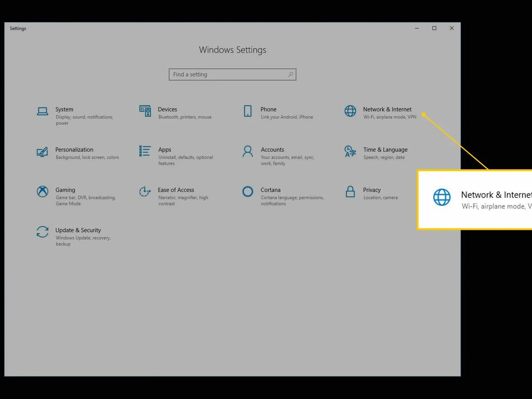Open the Cortana circle icon
Screen dimensions: 532x399
point(248,192)
